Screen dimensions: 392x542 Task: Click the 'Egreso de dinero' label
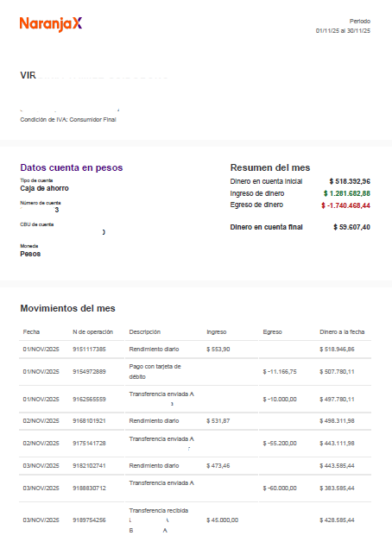click(256, 205)
